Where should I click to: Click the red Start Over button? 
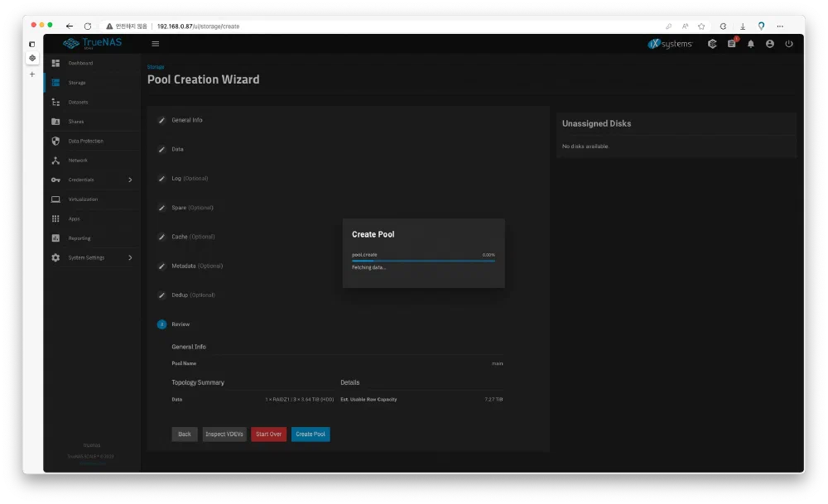pyautogui.click(x=268, y=434)
